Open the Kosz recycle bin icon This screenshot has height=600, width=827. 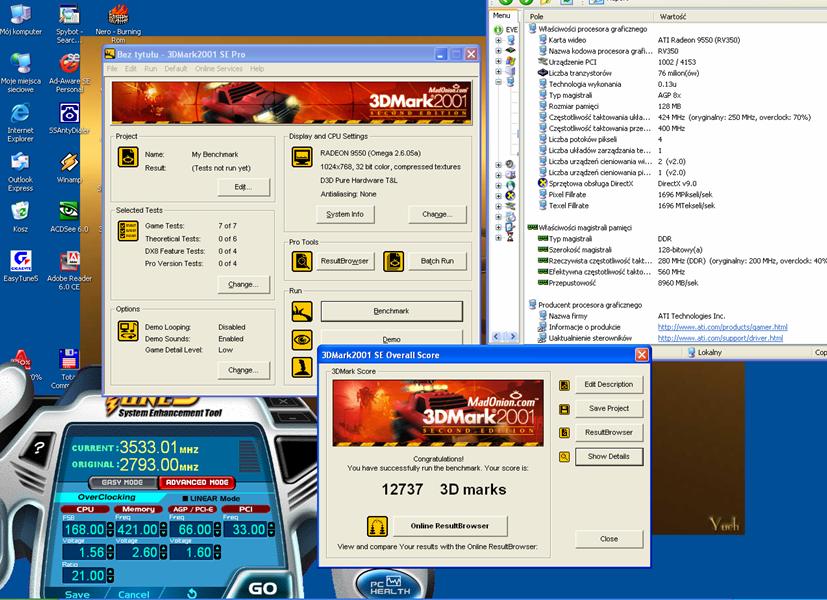pos(21,216)
